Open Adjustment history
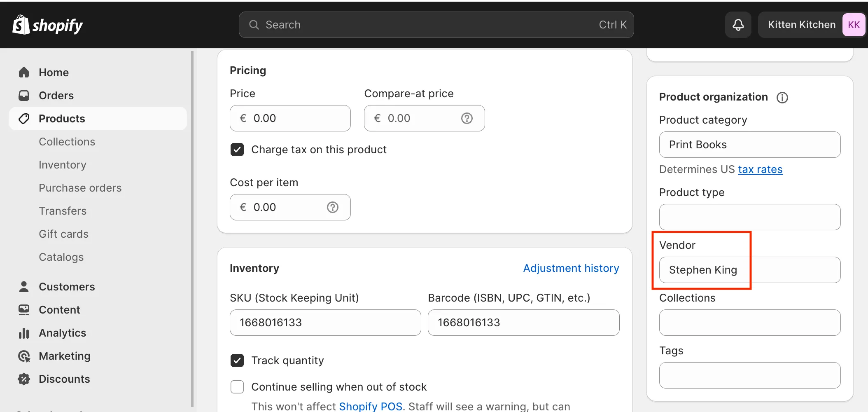 [571, 268]
